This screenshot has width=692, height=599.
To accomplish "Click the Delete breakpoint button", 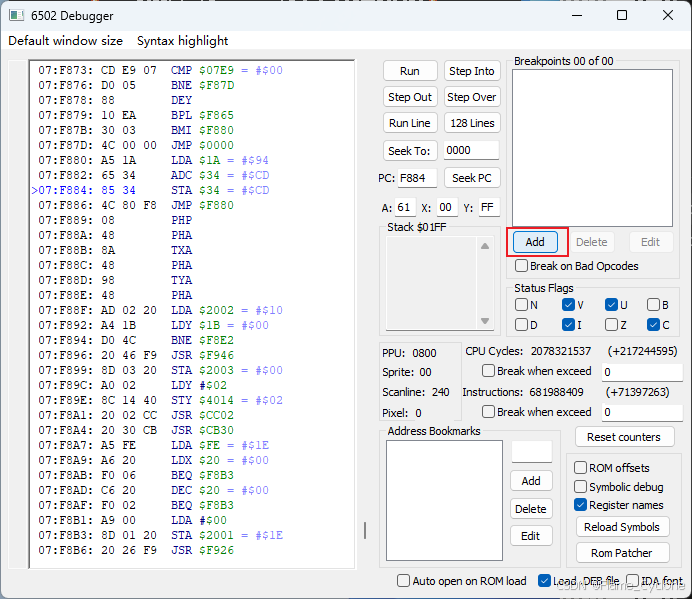I will (592, 242).
